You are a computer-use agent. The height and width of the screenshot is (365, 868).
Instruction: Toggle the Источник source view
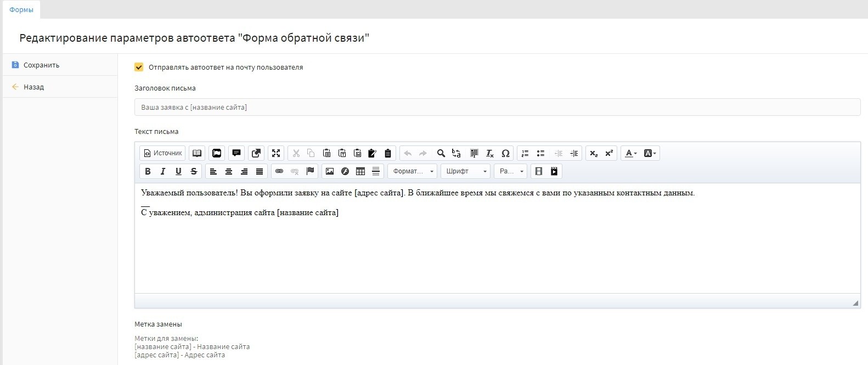162,153
